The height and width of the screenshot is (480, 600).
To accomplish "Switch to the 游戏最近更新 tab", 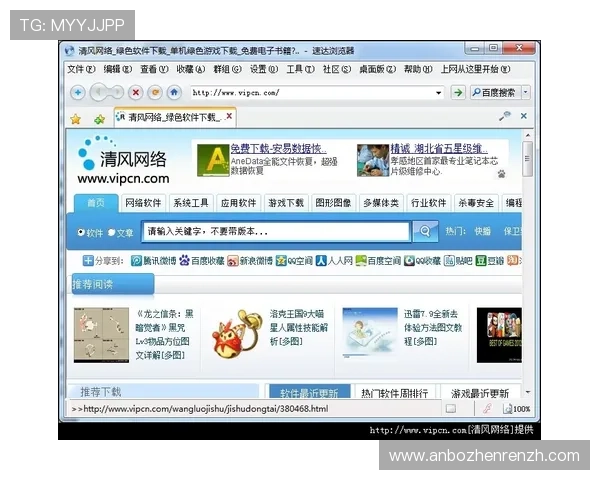I will tap(480, 392).
